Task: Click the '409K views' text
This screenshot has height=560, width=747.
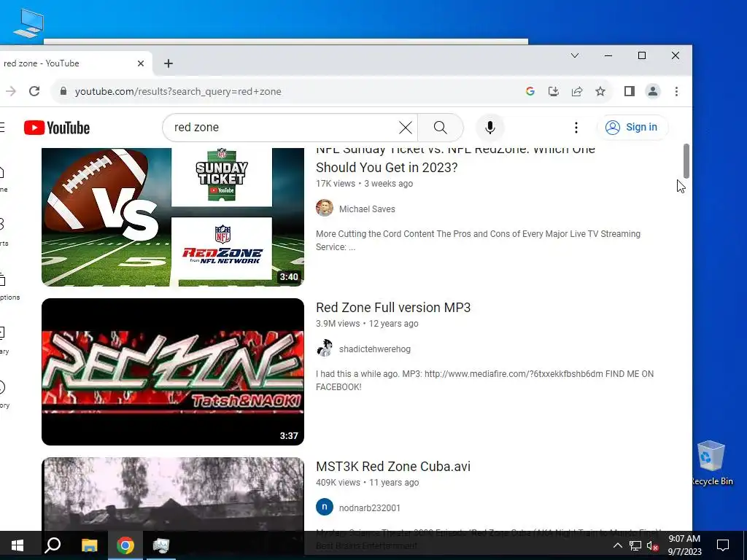Action: point(338,483)
